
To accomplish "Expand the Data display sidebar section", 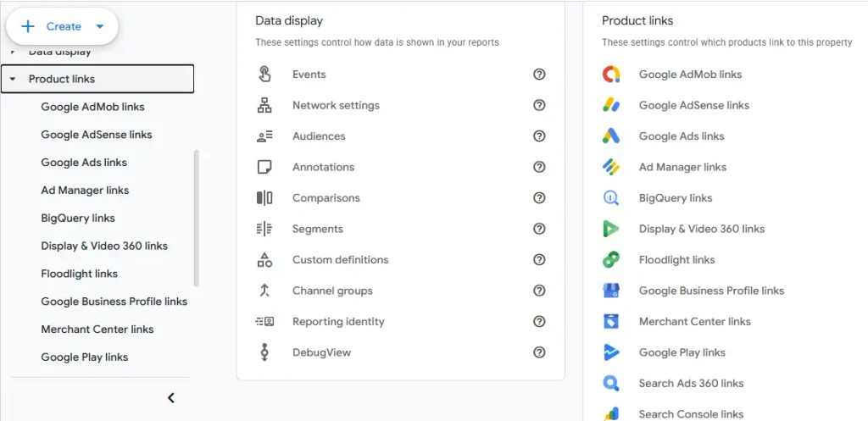I will [x=13, y=52].
